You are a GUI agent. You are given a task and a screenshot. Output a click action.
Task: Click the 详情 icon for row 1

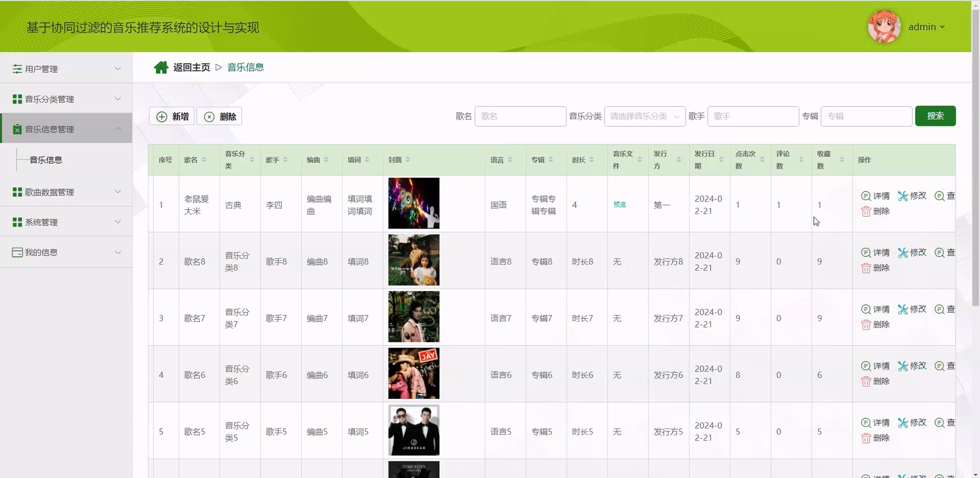(x=866, y=196)
